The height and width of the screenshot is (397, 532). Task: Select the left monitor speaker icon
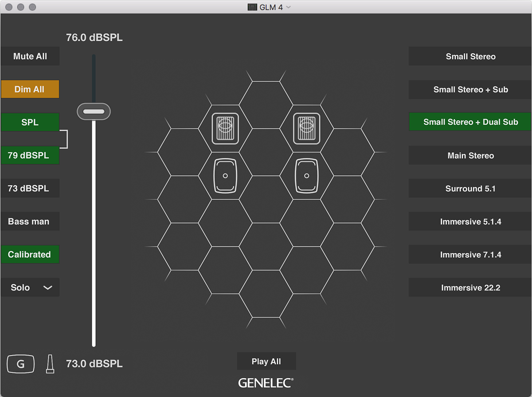pos(225,176)
